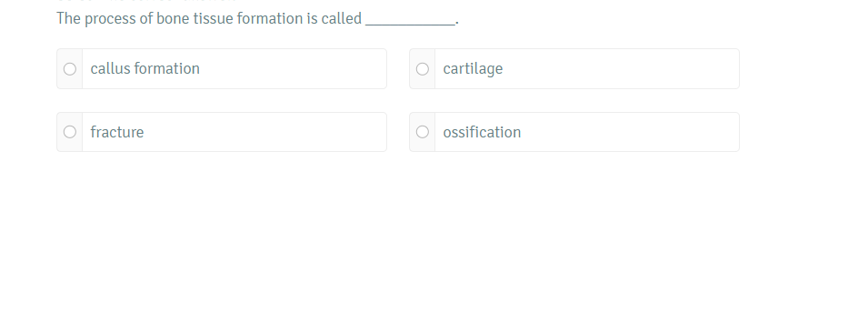Mark the ossification radio button
Image resolution: width=868 pixels, height=334 pixels.
pyautogui.click(x=423, y=132)
